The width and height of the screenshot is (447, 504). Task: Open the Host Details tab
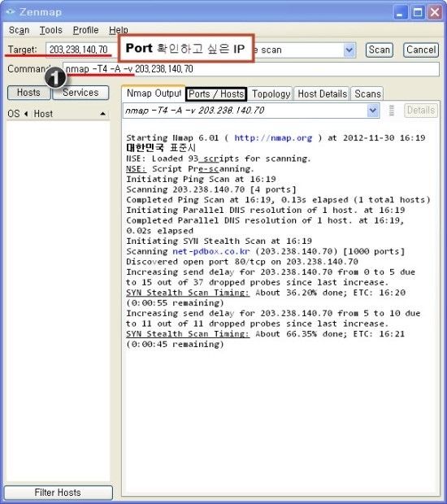(322, 93)
